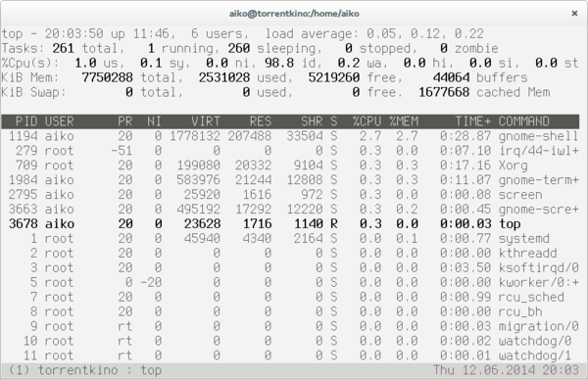Click the 98.8 id CPU value
This screenshot has width=588, height=379.
293,63
